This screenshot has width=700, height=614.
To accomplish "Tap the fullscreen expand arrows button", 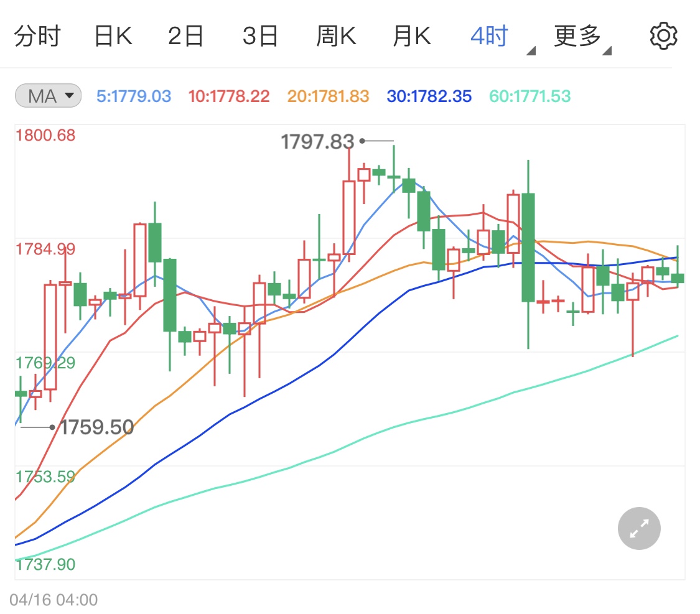I will (x=639, y=528).
